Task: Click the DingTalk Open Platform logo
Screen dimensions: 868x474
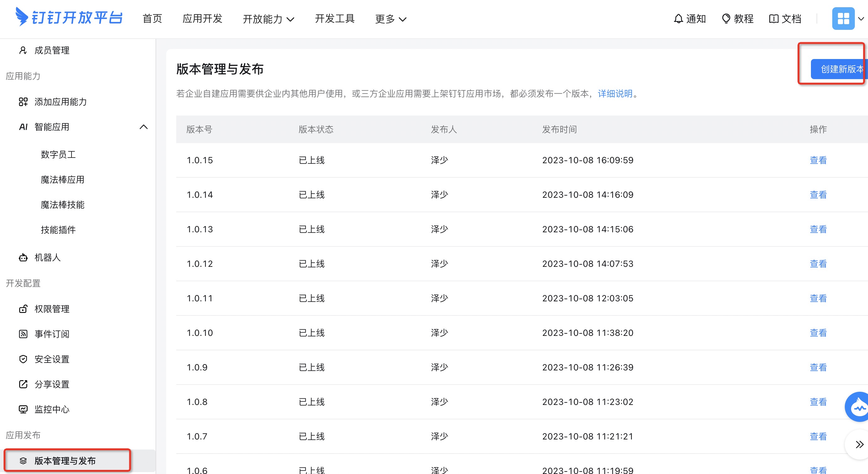Action: coord(69,17)
